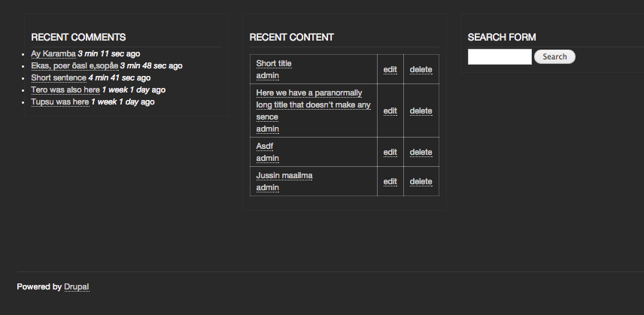Viewport: 644px width, 315px height.
Task: Focus the search form text field
Action: [500, 56]
